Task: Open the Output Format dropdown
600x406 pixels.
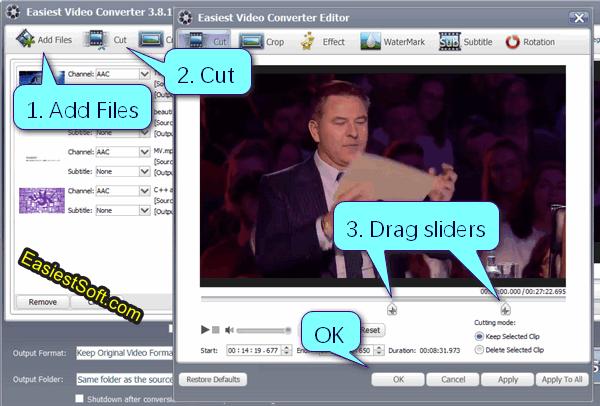Action: (x=124, y=353)
